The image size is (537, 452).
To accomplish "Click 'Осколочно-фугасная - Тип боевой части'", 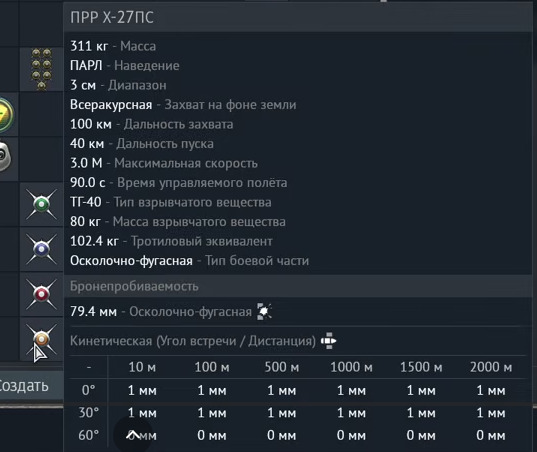I will (x=189, y=261).
